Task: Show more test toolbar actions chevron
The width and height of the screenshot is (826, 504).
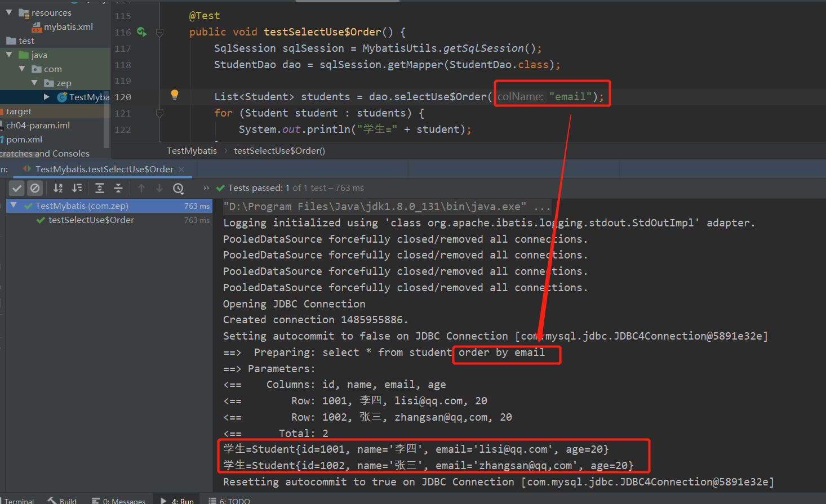Action: (x=206, y=188)
